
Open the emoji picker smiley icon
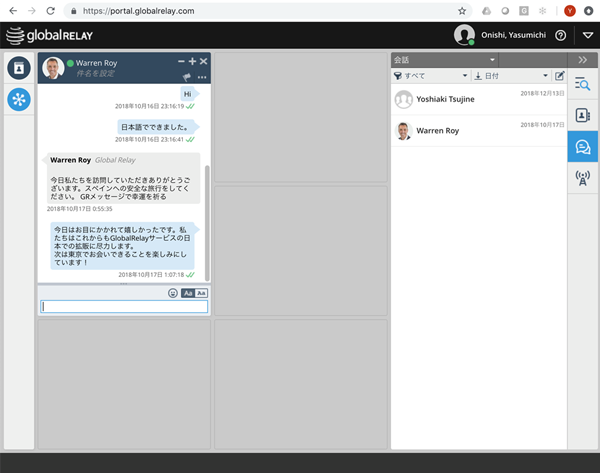(173, 293)
